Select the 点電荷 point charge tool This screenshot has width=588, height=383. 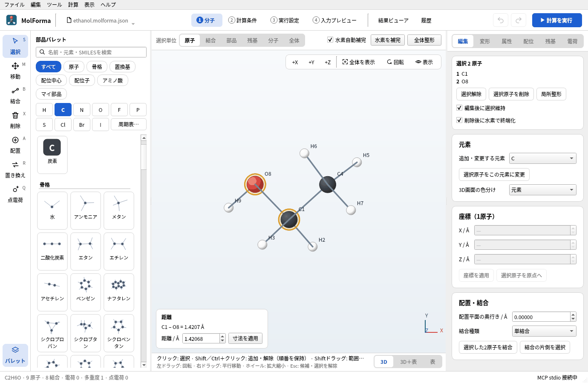tap(15, 194)
